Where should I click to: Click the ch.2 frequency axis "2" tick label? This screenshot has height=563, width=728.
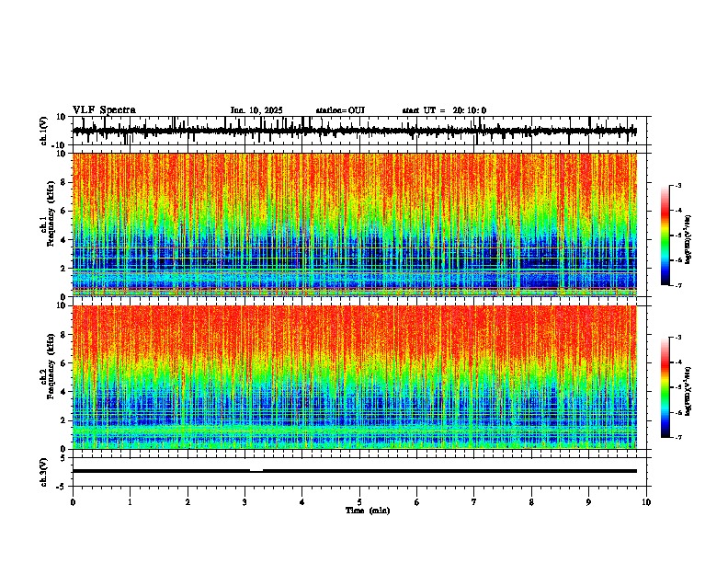coord(63,420)
